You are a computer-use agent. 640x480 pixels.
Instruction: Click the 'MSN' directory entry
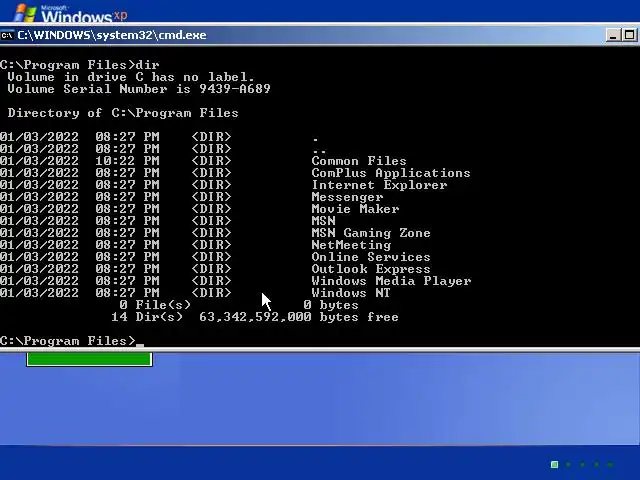[x=323, y=221]
